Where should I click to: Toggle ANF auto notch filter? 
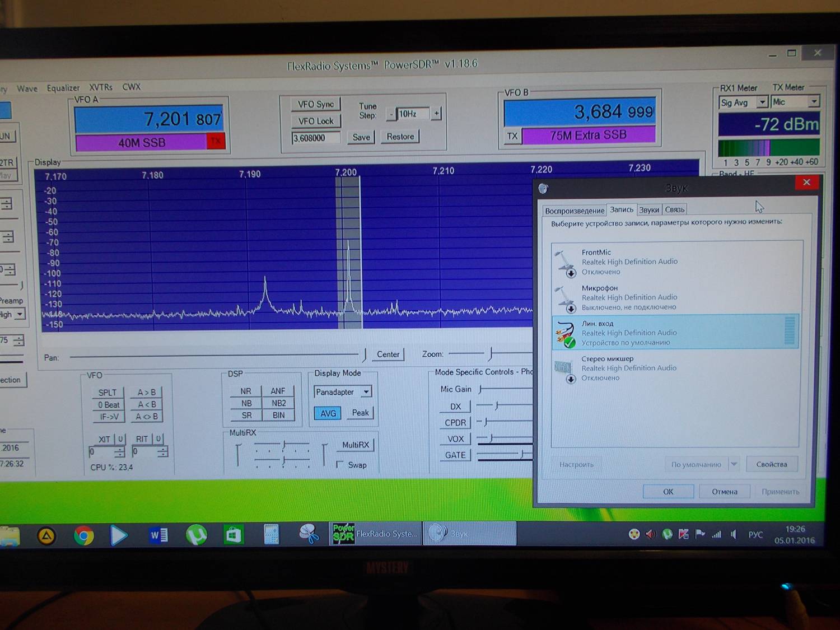[x=278, y=391]
